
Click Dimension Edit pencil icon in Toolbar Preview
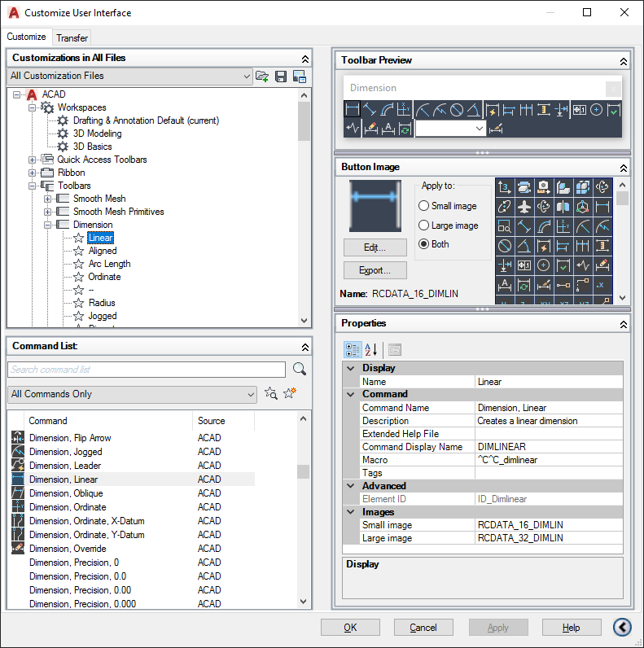tap(370, 129)
